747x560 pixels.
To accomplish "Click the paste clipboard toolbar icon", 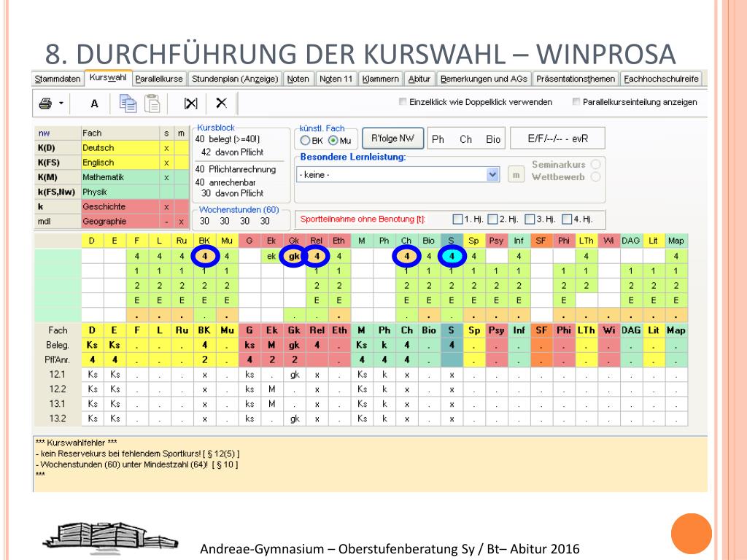I will tap(152, 104).
